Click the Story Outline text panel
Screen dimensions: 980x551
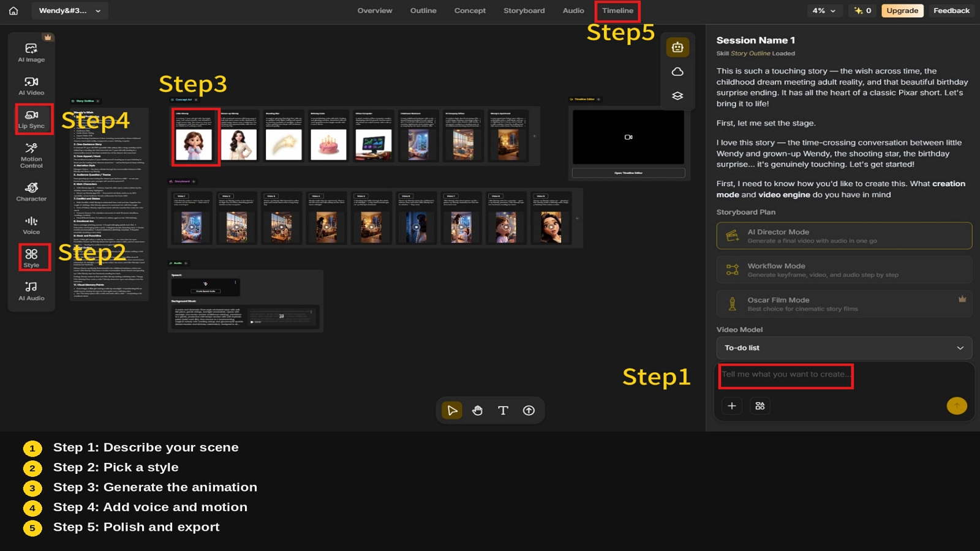(109, 204)
